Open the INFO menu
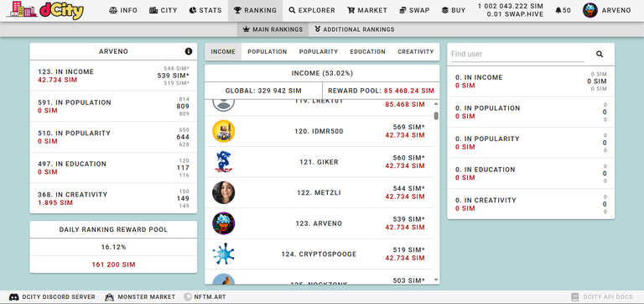Image resolution: width=644 pixels, height=304 pixels. [123, 10]
